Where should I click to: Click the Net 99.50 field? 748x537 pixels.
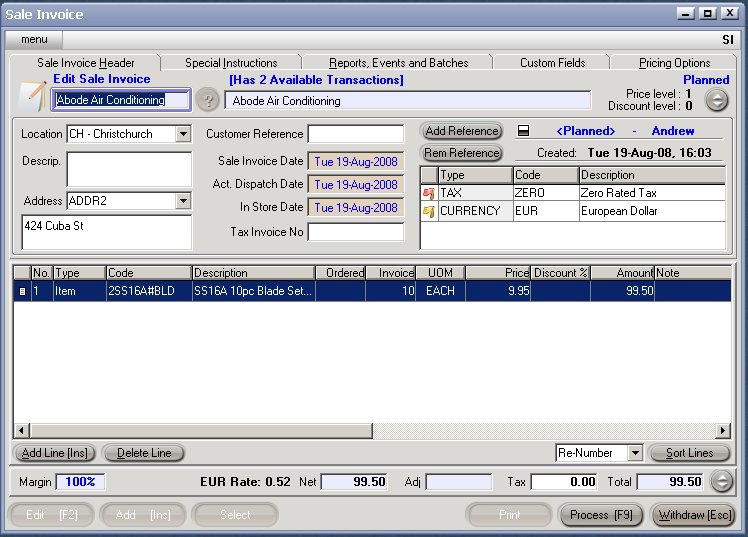tap(354, 482)
